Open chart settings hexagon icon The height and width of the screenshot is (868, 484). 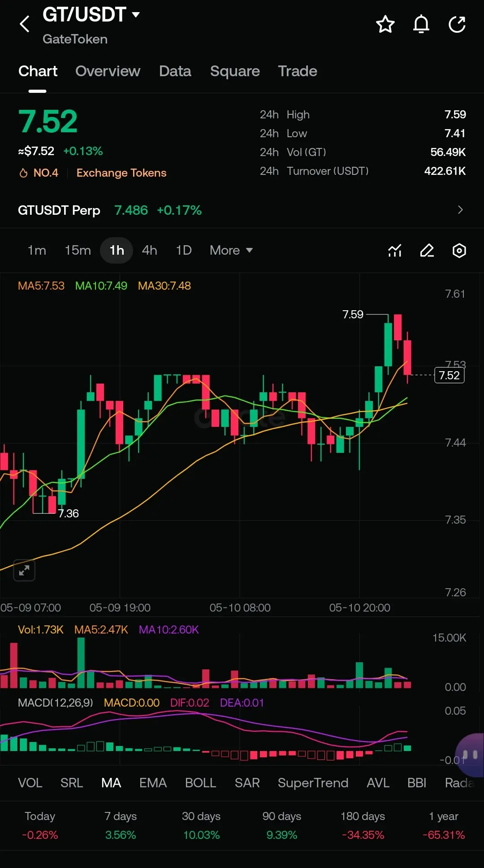459,250
